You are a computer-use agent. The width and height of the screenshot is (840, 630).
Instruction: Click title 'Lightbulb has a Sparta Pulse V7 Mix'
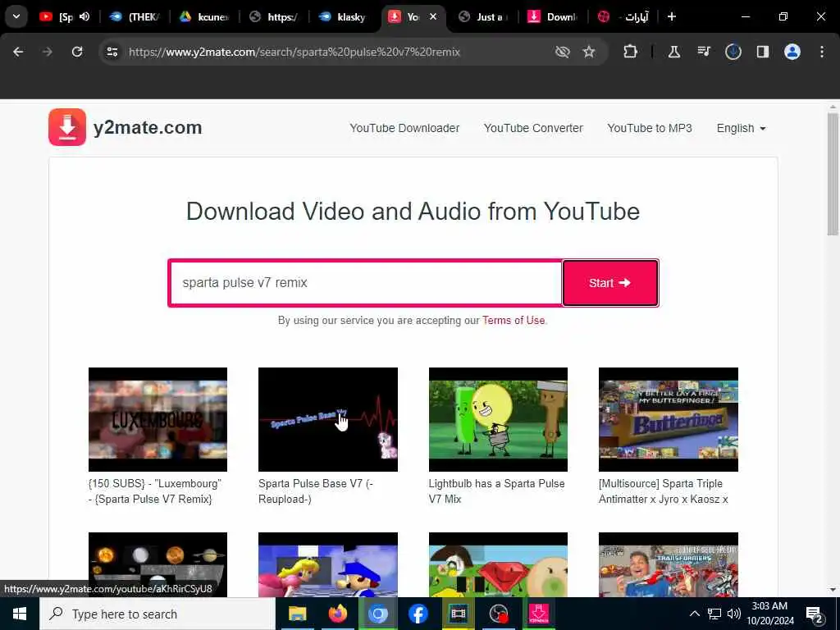click(x=496, y=491)
